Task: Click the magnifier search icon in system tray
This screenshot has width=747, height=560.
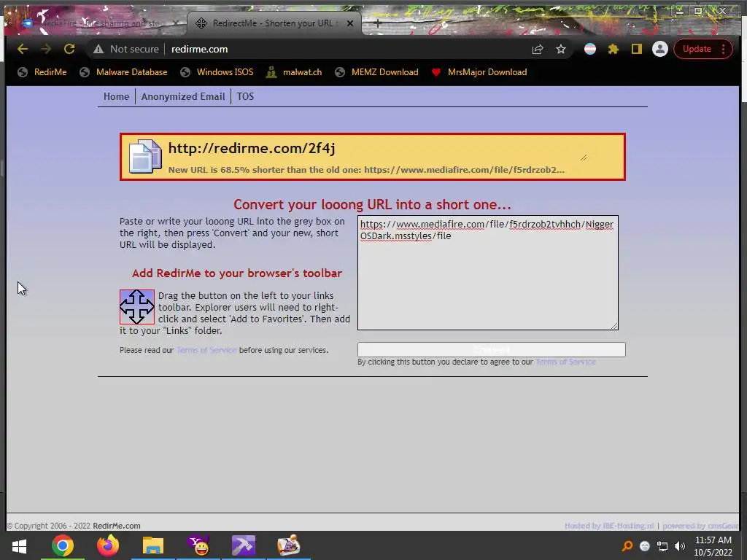Action: coord(627,545)
